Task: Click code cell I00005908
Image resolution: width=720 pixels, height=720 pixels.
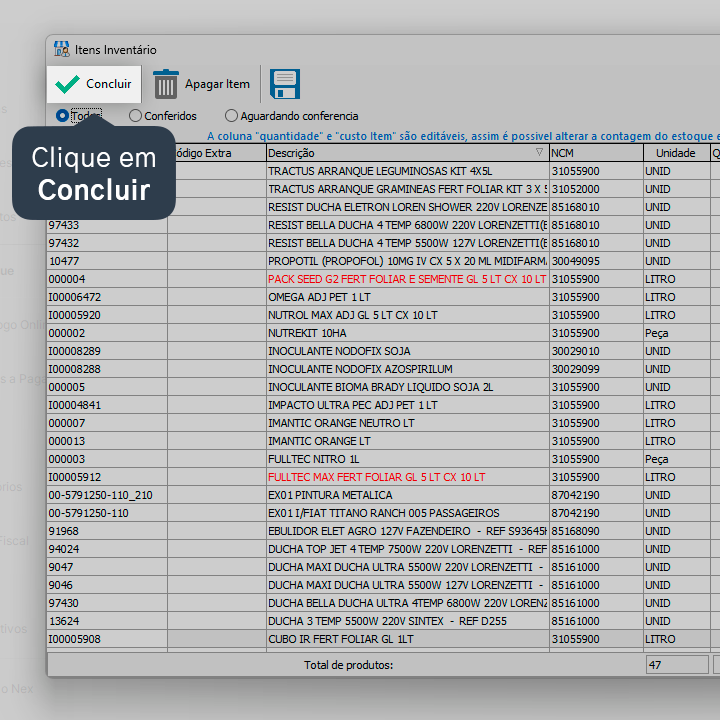Action: pyautogui.click(x=107, y=639)
